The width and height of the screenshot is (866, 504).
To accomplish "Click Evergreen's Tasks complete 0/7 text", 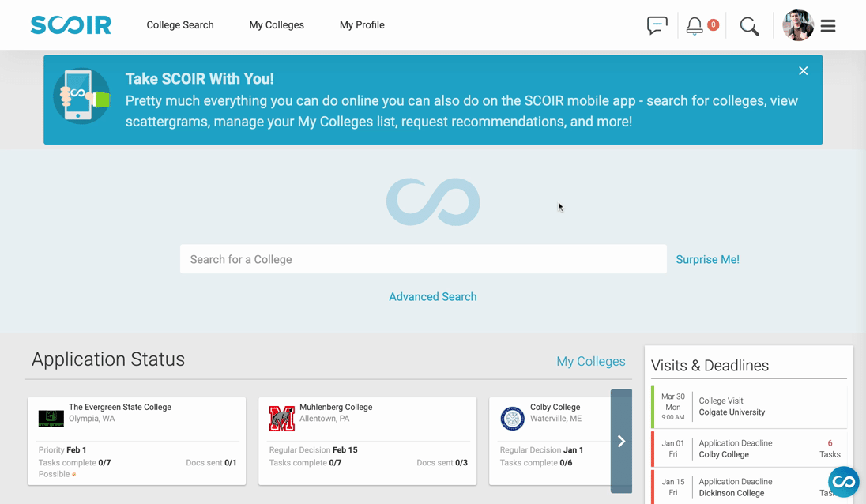I will (x=74, y=463).
